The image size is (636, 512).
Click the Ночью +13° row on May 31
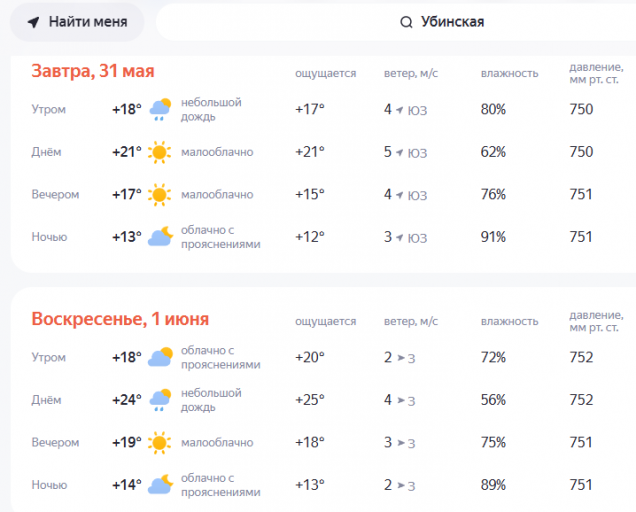[323, 237]
